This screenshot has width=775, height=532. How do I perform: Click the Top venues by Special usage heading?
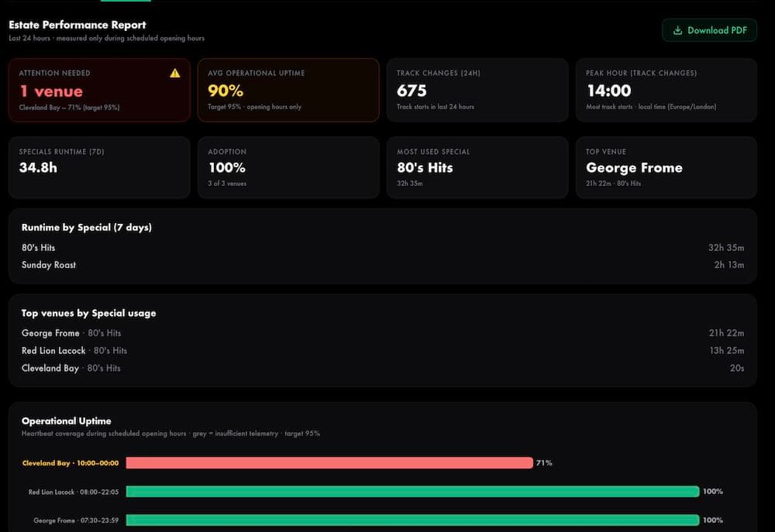coord(88,313)
